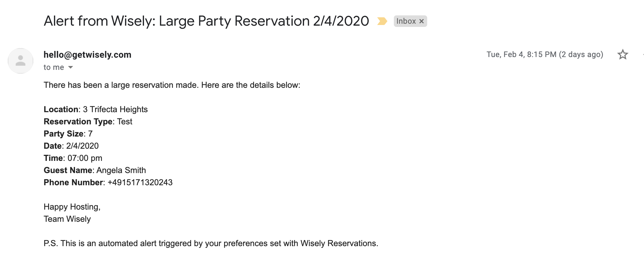Toggle the yellow importance marker

click(x=382, y=21)
